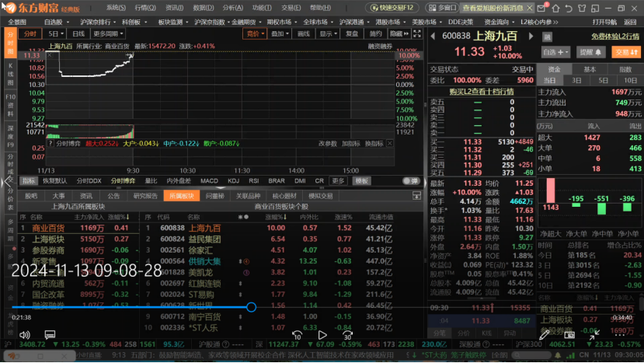Exit the player's fullscreen arrows icon
Screen dimensions: 644x363
tap(594, 335)
